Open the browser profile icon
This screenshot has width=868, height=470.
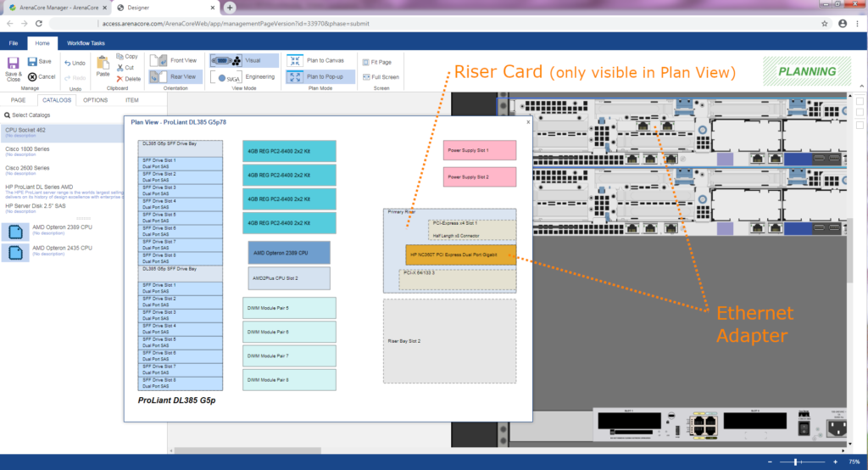click(x=843, y=23)
